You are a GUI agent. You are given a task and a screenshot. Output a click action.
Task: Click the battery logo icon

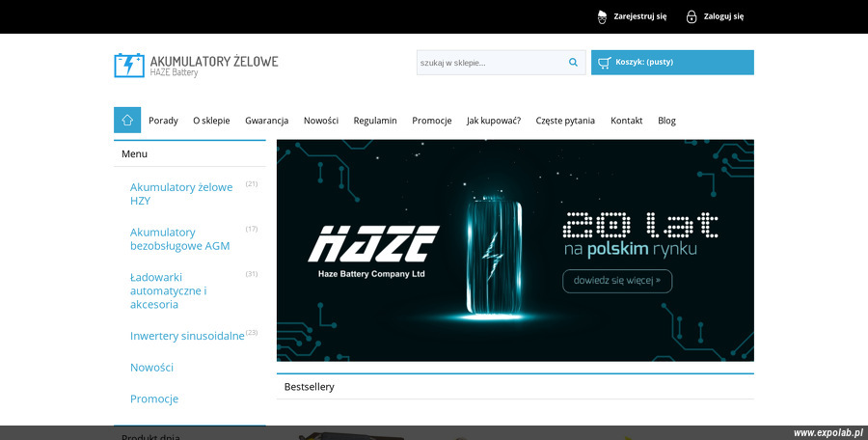[129, 66]
